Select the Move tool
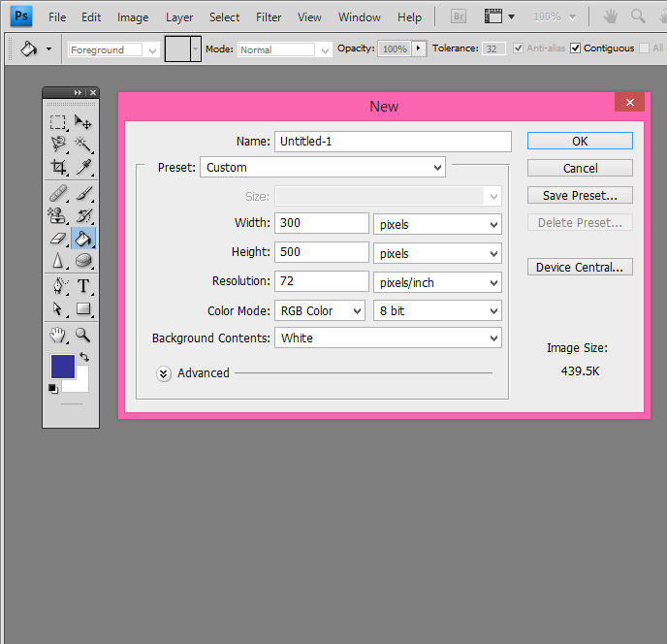Screen dimensions: 667x644 (x=83, y=122)
